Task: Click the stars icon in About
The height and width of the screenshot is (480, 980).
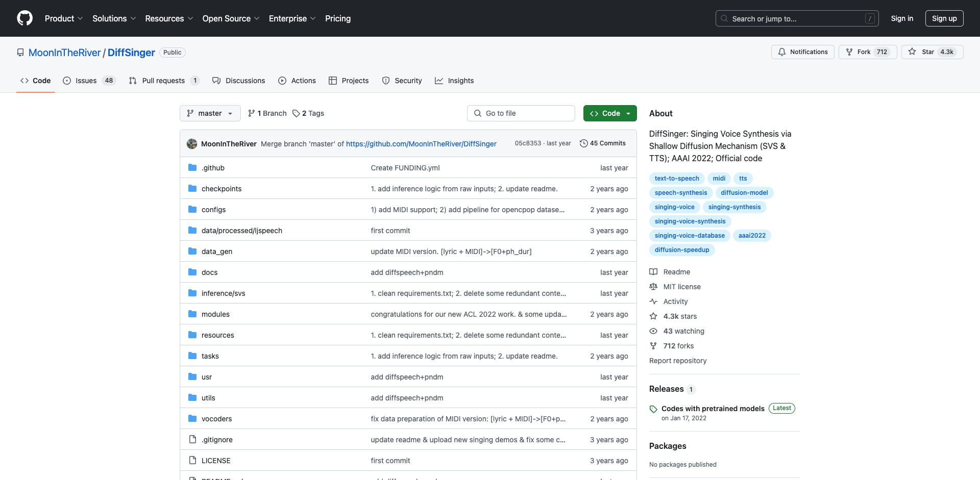Action: pos(653,316)
